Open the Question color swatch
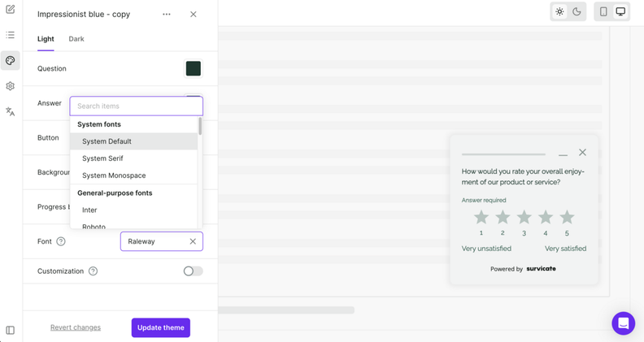The image size is (644, 342). 193,68
